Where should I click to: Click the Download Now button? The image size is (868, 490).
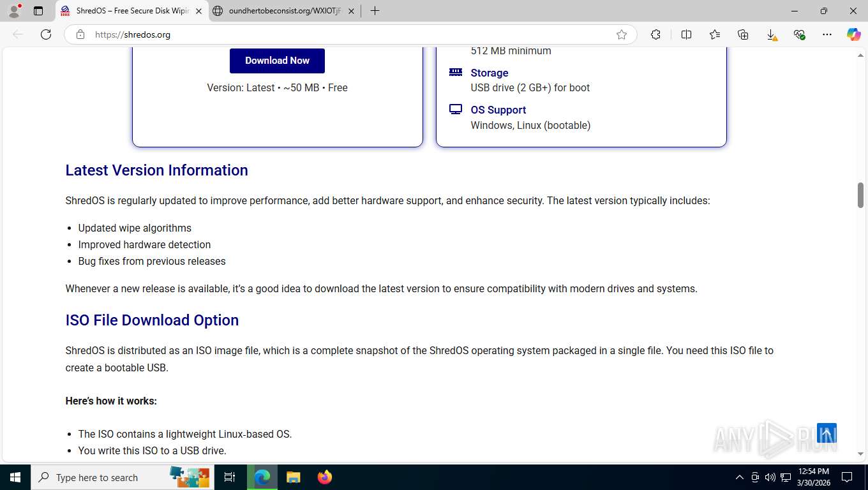277,61
